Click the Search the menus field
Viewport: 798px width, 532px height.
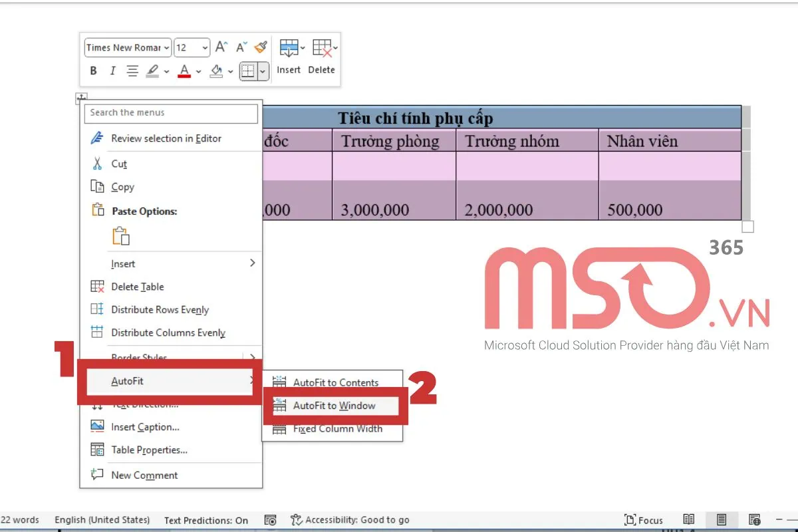pos(171,113)
